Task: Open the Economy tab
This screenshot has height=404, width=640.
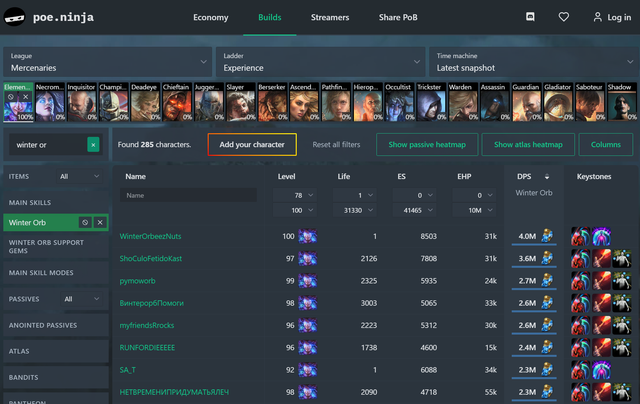Action: click(x=211, y=17)
